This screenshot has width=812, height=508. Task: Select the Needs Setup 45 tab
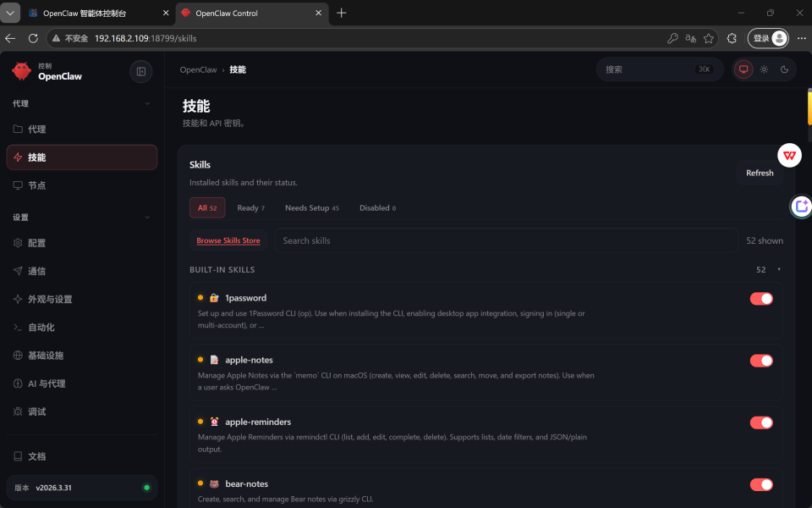pyautogui.click(x=312, y=208)
